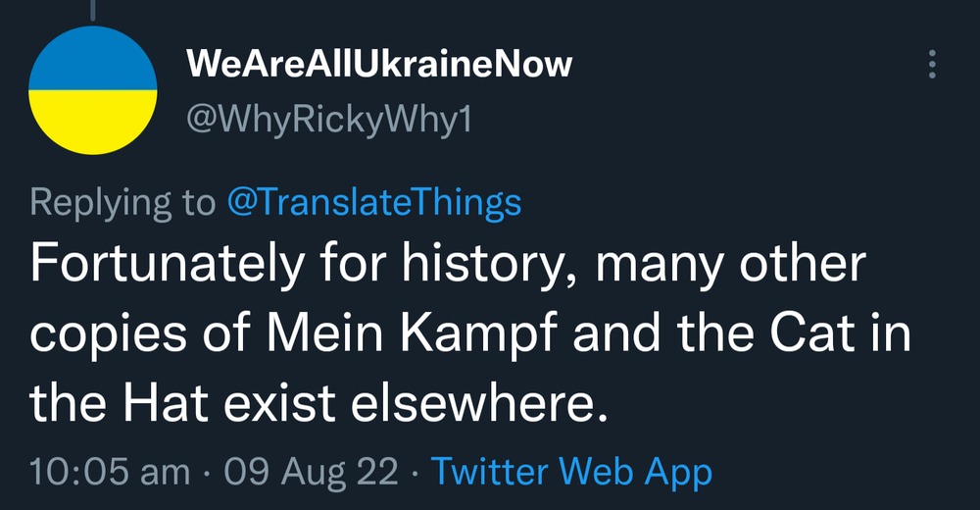Click the 09 Aug 22 date
Viewport: 980px width, 510px height.
tap(312, 473)
